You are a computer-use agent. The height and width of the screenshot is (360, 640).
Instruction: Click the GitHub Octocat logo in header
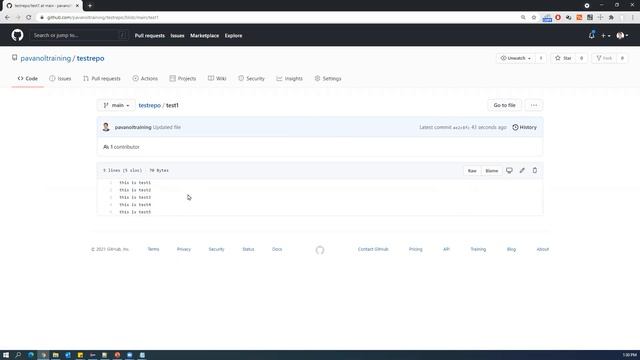17,36
